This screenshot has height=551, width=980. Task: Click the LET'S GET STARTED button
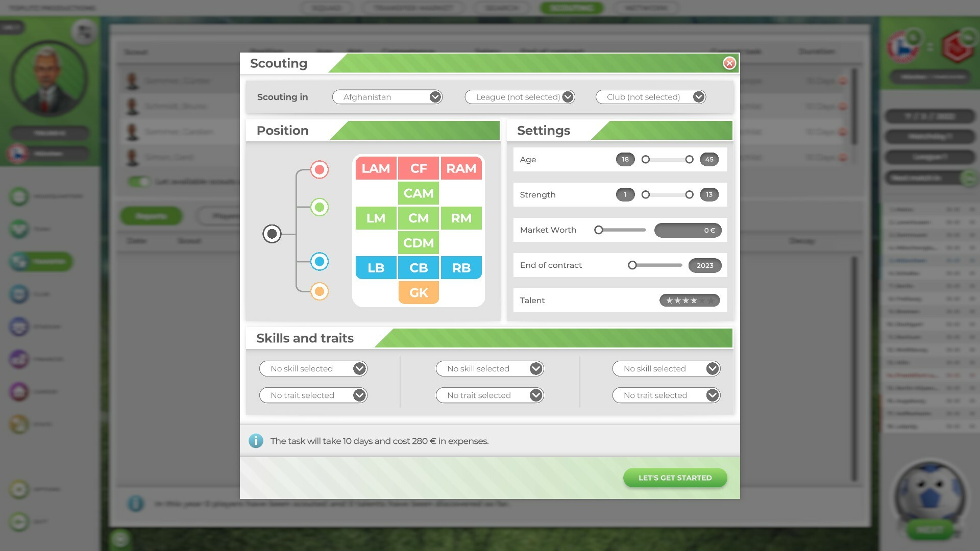[675, 478]
